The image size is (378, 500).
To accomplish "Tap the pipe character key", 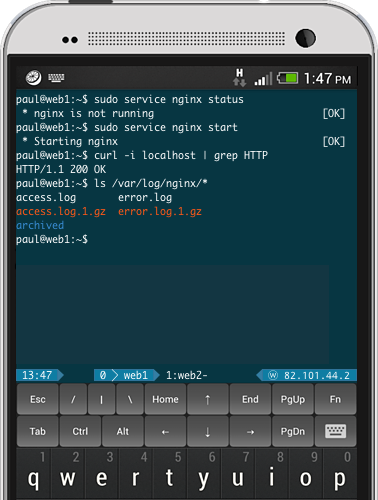I will pos(101,399).
